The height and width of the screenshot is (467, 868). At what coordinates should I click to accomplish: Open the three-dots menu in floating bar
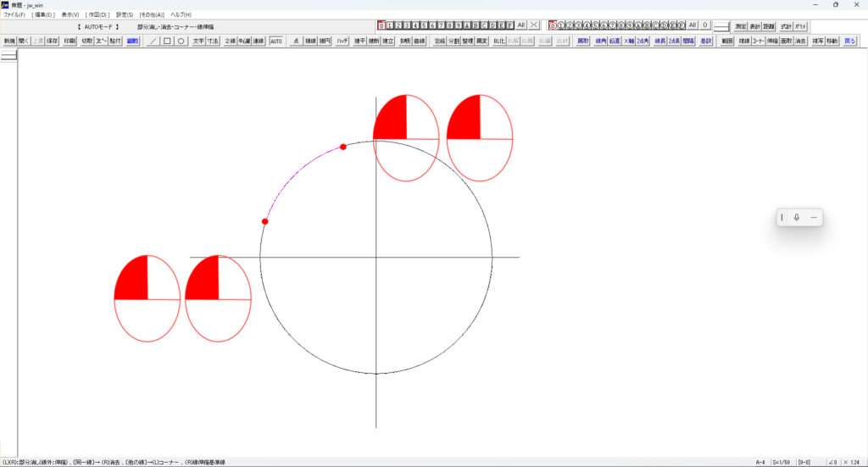coord(813,218)
